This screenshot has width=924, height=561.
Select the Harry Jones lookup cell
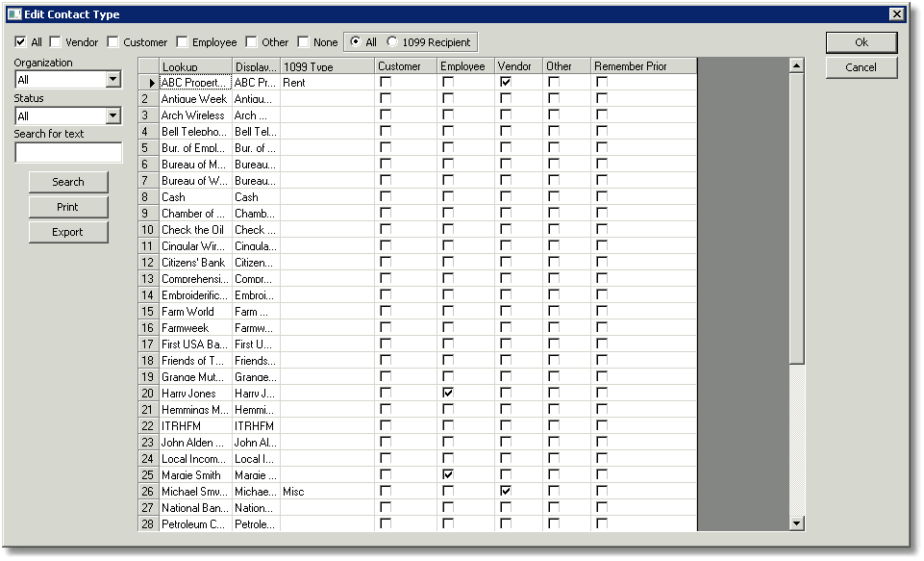(195, 393)
